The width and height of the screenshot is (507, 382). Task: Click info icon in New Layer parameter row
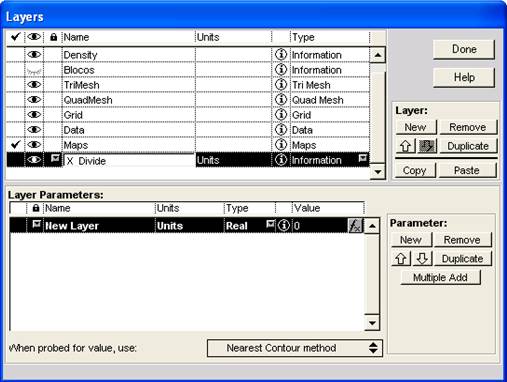(284, 226)
